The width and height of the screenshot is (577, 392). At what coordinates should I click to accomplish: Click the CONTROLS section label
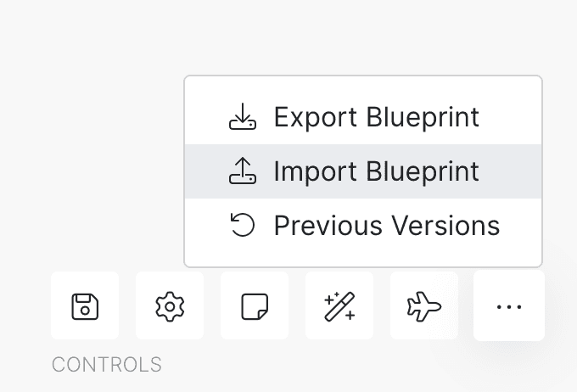[x=107, y=365]
